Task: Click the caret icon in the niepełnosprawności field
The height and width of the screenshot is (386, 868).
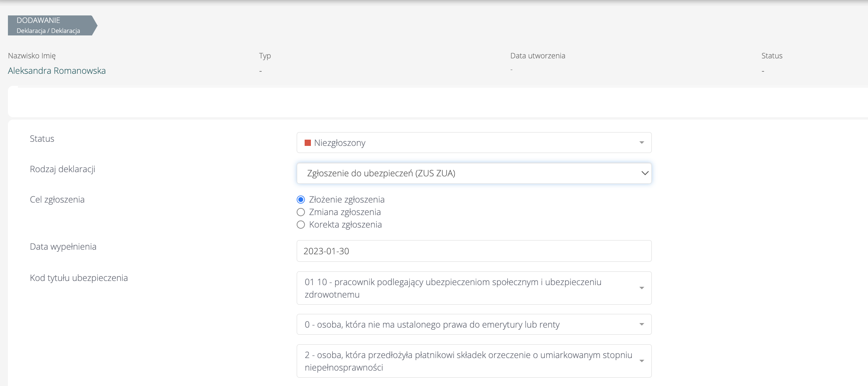Action: pyautogui.click(x=641, y=361)
